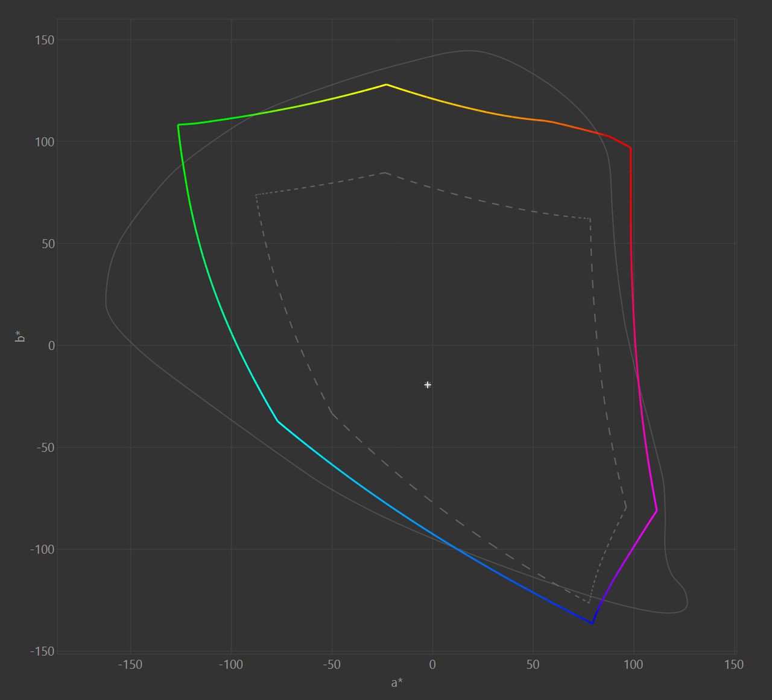Click the 100 tick label on a* axis

pos(633,664)
